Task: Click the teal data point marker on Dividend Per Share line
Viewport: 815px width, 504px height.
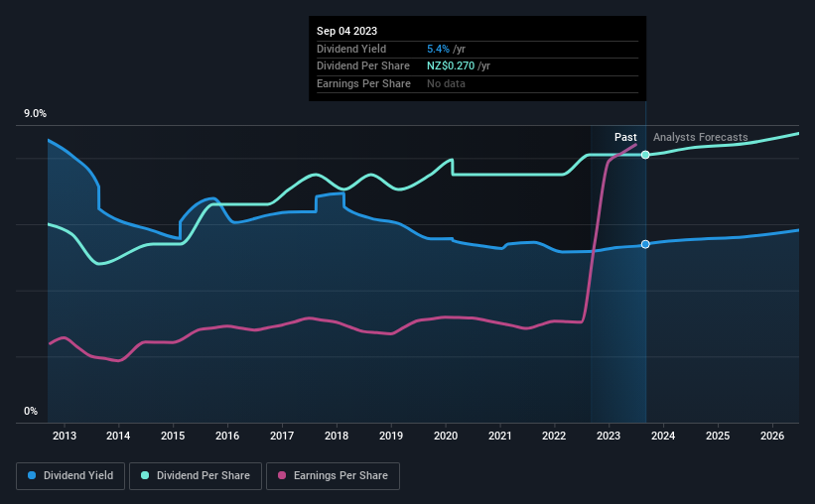Action: coord(645,155)
